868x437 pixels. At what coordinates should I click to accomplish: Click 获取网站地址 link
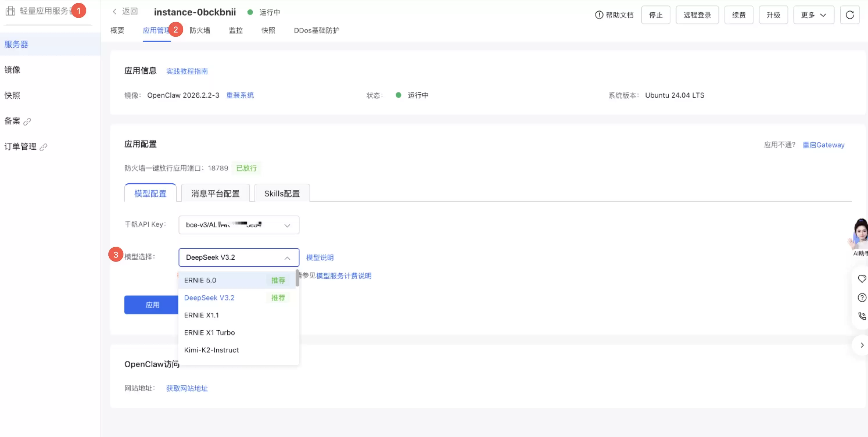(x=187, y=388)
